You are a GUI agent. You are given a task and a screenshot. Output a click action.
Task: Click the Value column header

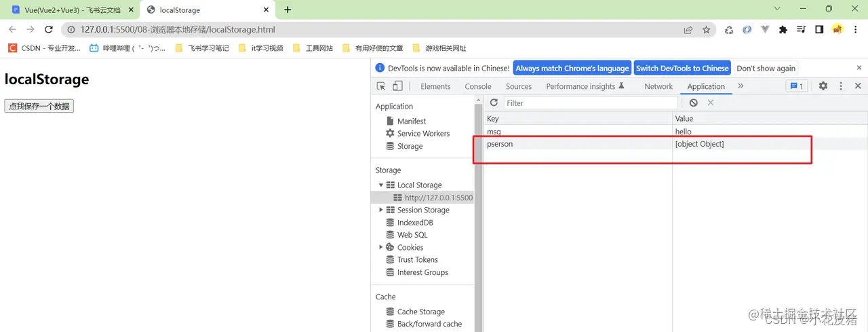[x=770, y=119]
